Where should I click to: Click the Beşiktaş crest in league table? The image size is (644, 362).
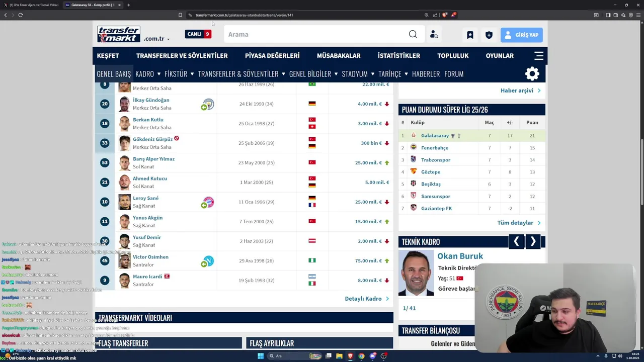pyautogui.click(x=414, y=184)
